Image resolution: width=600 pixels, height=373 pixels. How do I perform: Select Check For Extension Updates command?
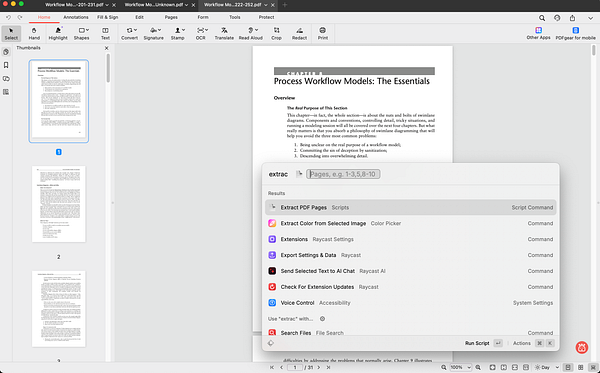point(410,287)
